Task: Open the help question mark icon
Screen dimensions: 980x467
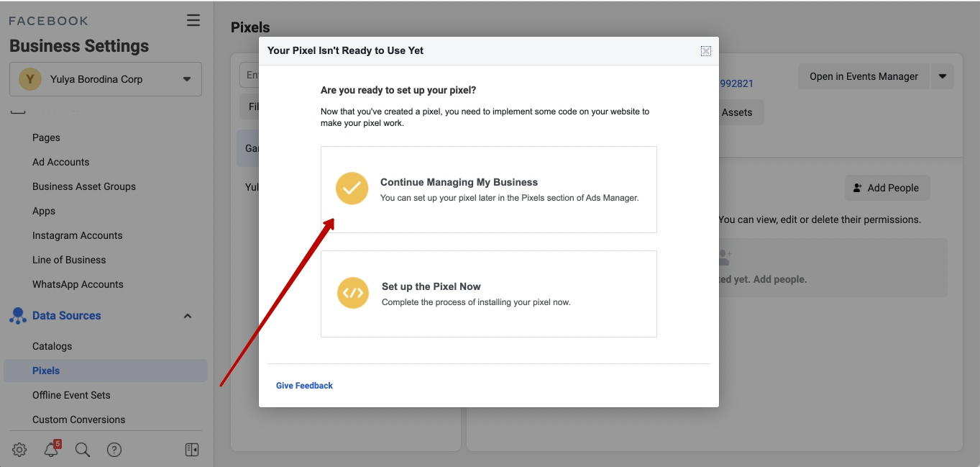Action: 114,450
